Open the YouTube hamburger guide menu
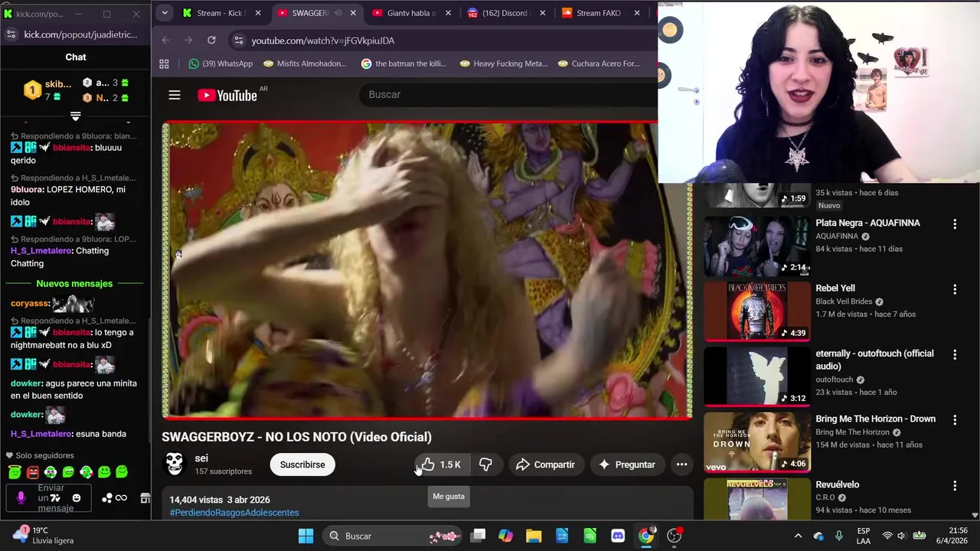The image size is (980, 551). [x=175, y=95]
